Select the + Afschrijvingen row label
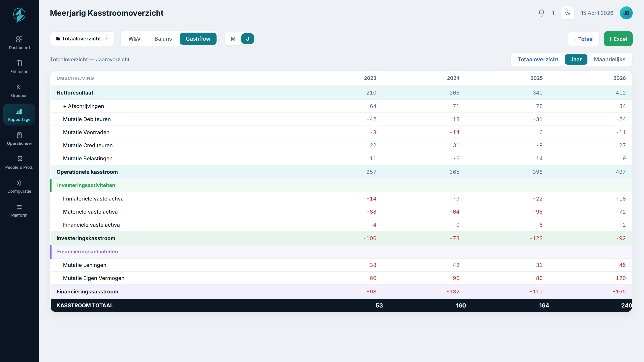The height and width of the screenshot is (362, 644). (x=84, y=106)
